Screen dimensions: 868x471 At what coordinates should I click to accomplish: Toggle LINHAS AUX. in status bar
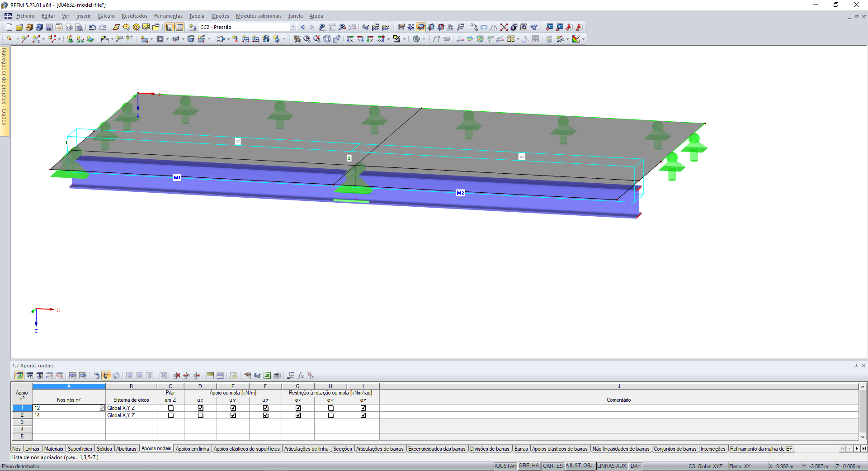point(612,466)
